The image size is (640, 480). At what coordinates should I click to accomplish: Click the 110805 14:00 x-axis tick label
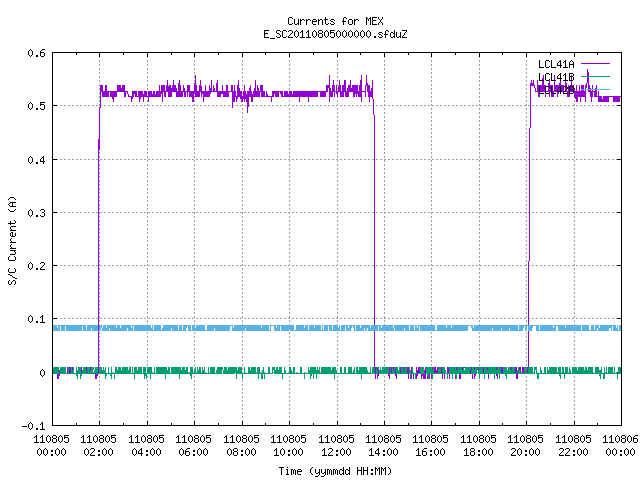[383, 445]
